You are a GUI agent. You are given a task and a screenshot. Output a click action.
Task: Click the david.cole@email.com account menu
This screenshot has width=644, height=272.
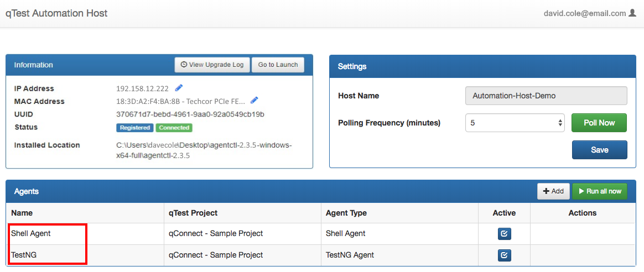[584, 13]
